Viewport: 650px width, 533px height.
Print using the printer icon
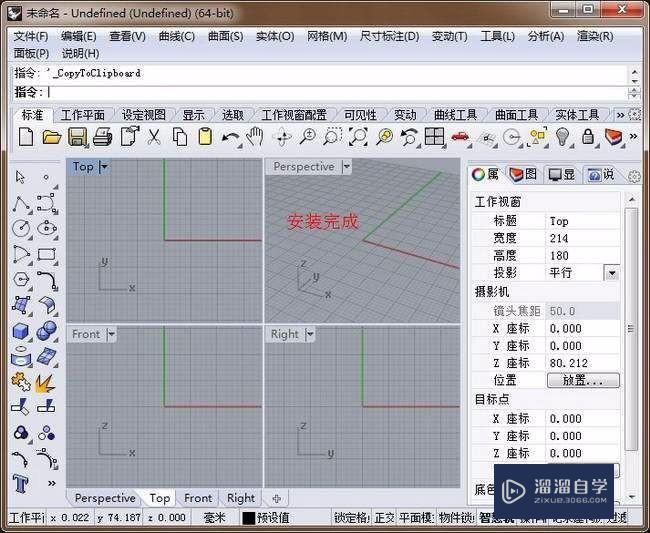click(102, 137)
